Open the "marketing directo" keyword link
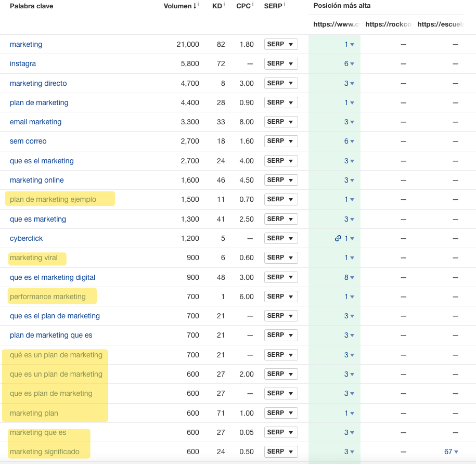The height and width of the screenshot is (464, 476). (x=38, y=83)
